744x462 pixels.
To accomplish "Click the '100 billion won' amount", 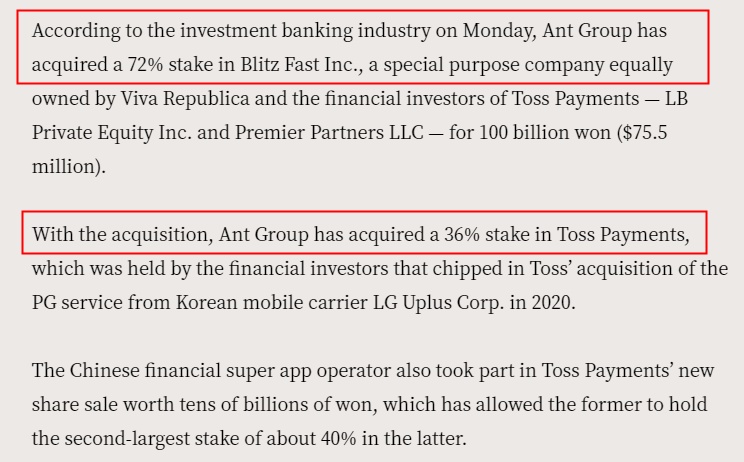I will click(x=545, y=133).
